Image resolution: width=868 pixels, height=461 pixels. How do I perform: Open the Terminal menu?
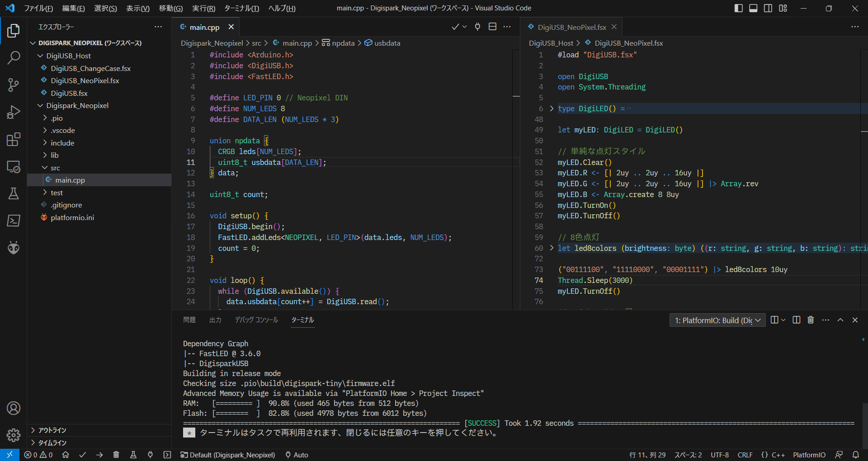pyautogui.click(x=241, y=8)
